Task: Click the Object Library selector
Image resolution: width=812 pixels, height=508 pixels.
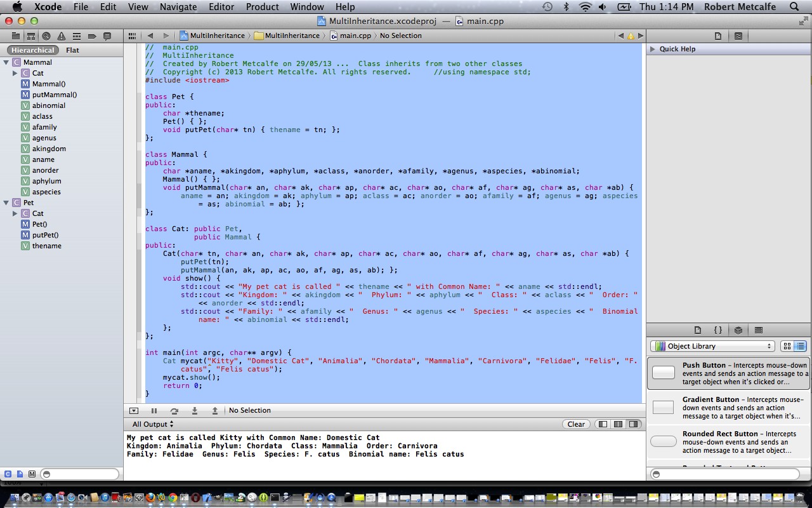Action: 710,346
